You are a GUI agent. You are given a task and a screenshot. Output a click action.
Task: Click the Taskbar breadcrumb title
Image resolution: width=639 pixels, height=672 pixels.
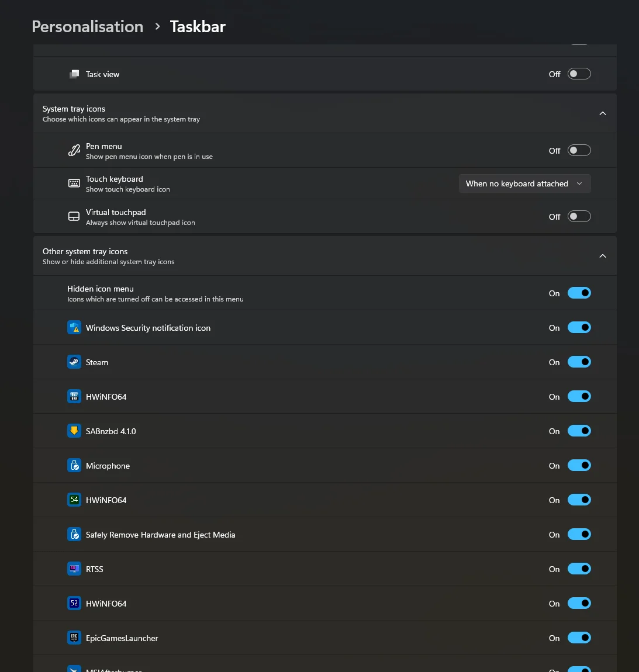click(x=198, y=26)
